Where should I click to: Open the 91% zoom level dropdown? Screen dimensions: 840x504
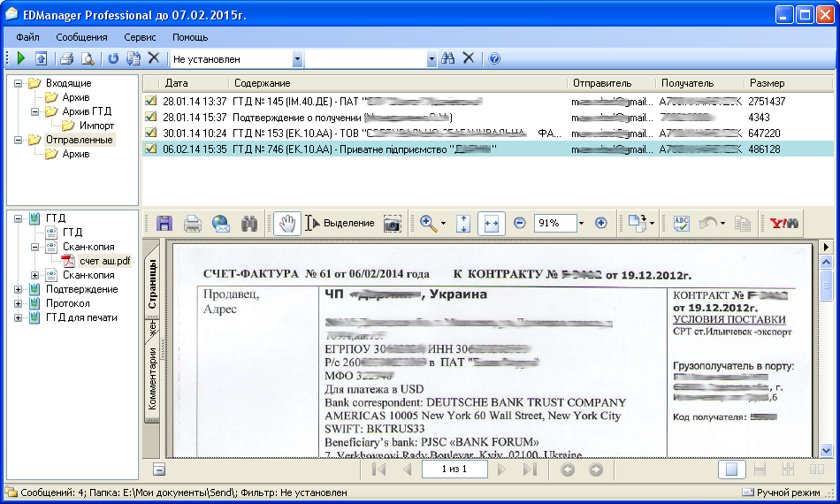tap(581, 224)
